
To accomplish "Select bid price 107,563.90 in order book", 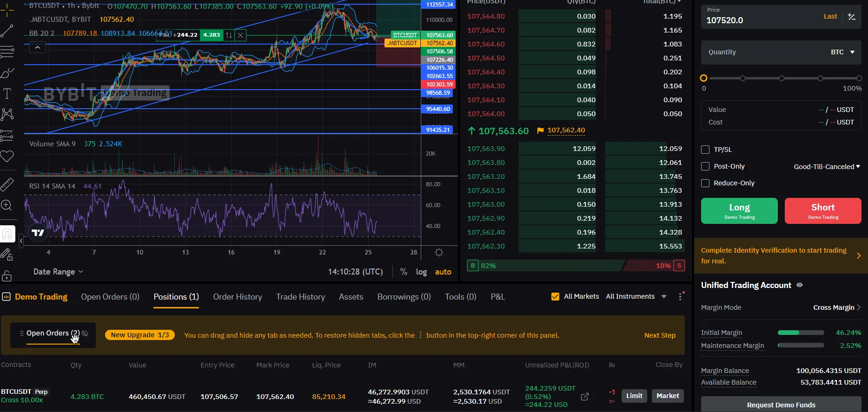I will (x=486, y=149).
